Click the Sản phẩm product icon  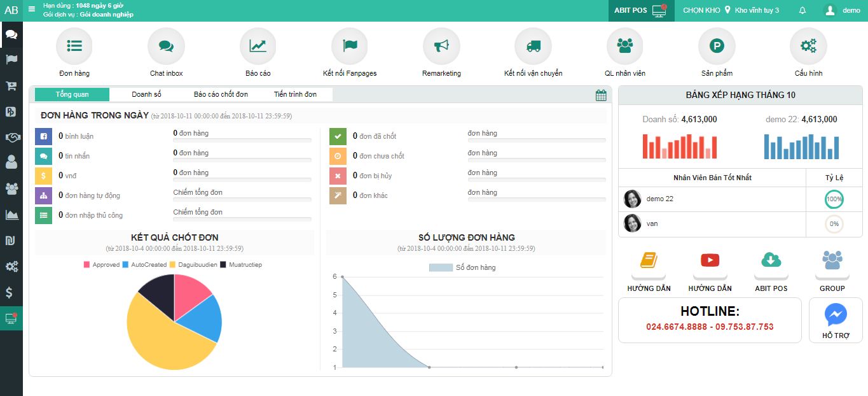(x=717, y=46)
